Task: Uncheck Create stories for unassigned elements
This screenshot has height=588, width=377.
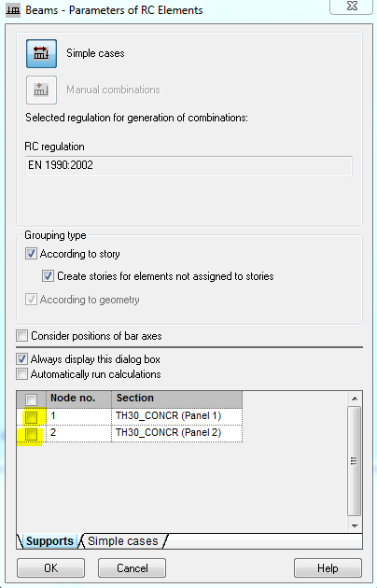Action: (48, 276)
